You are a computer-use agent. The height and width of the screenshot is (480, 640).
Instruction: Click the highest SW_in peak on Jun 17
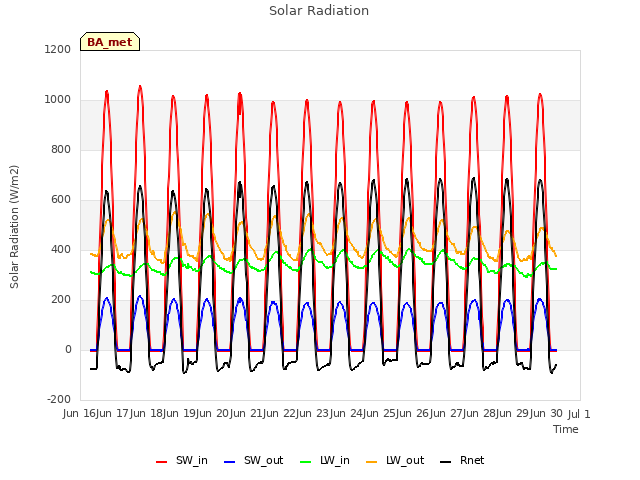[140, 87]
